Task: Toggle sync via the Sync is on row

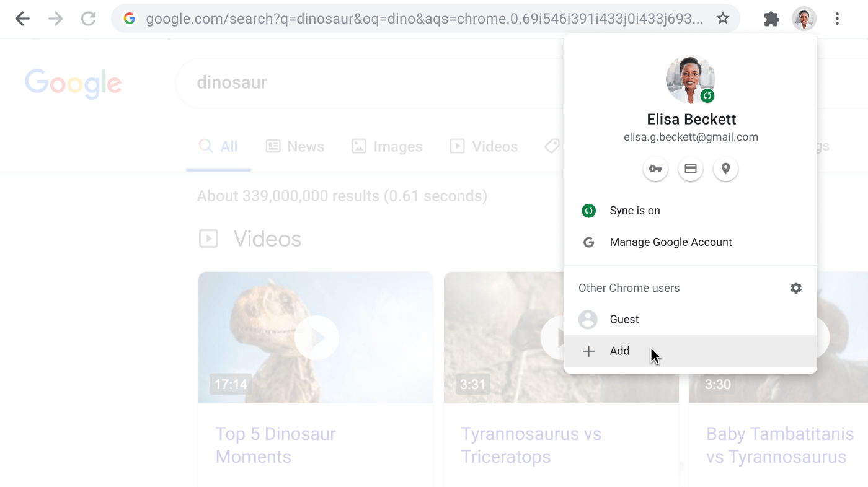Action: tap(635, 211)
